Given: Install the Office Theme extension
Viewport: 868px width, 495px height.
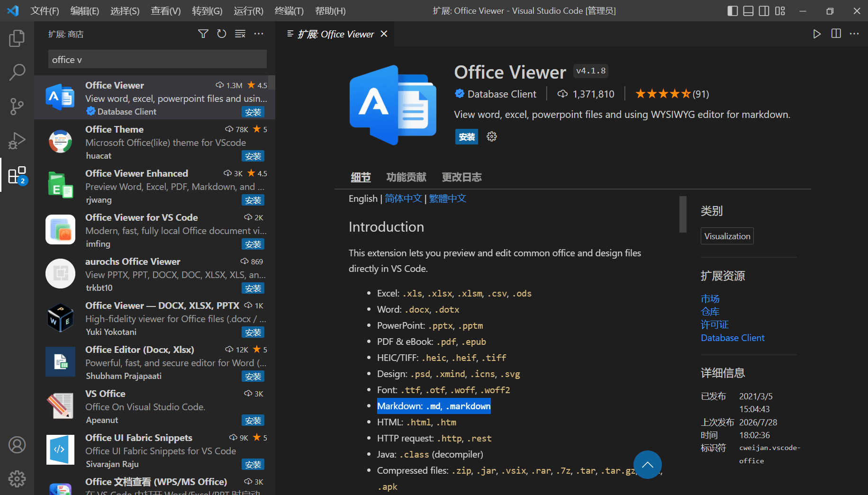Looking at the screenshot, I should pyautogui.click(x=253, y=156).
